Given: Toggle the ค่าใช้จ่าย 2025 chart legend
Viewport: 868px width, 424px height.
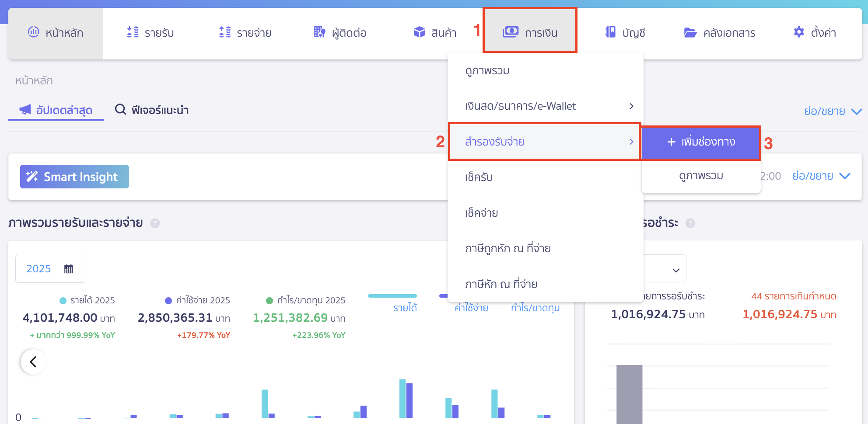Looking at the screenshot, I should pyautogui.click(x=197, y=300).
